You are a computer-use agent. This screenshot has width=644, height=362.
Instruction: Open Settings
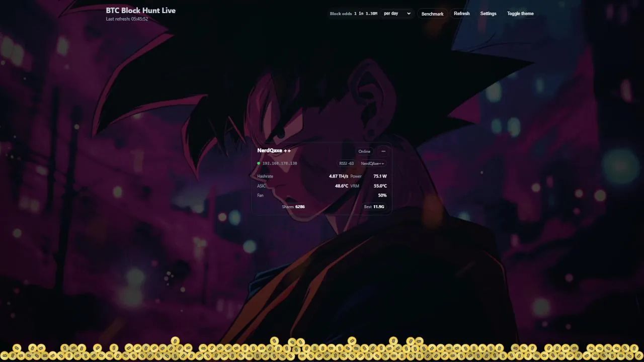point(488,14)
